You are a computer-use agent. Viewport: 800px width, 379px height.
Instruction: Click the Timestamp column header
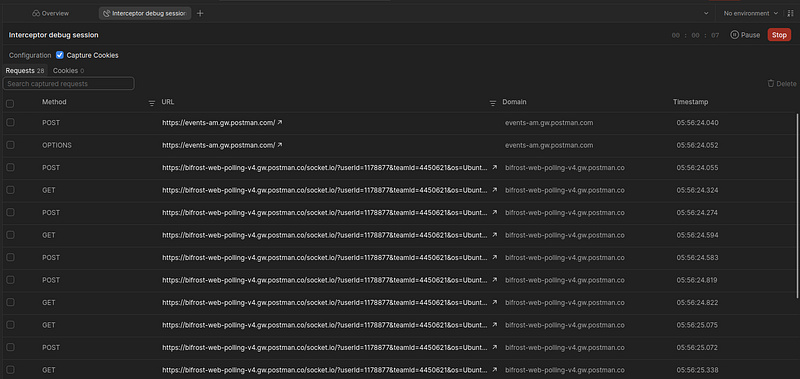tap(690, 102)
